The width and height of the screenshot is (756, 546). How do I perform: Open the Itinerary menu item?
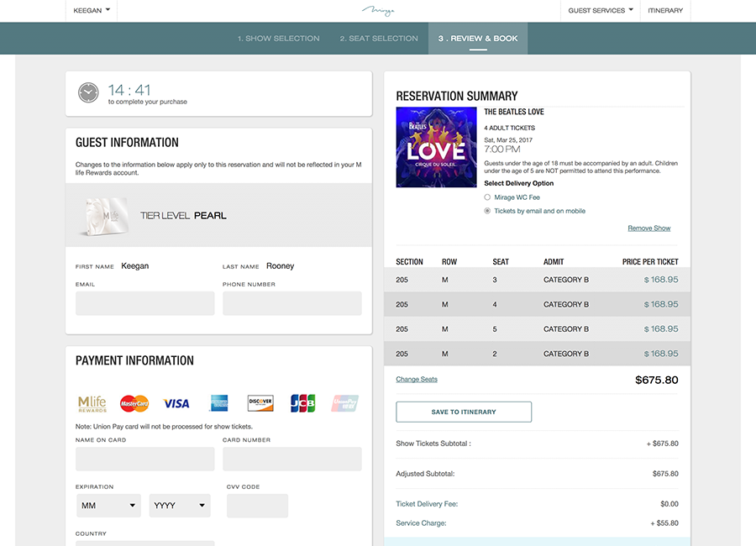click(x=665, y=10)
